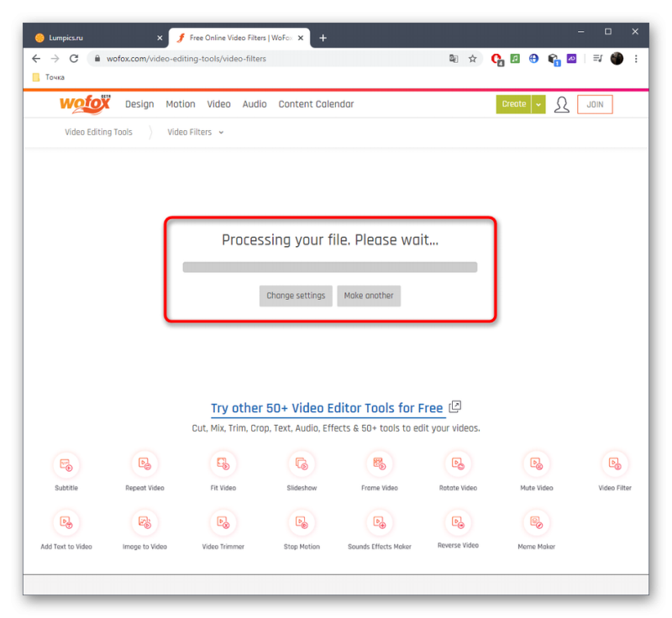Open the Rotate Video tool icon
This screenshot has width=672, height=618.
[x=458, y=463]
